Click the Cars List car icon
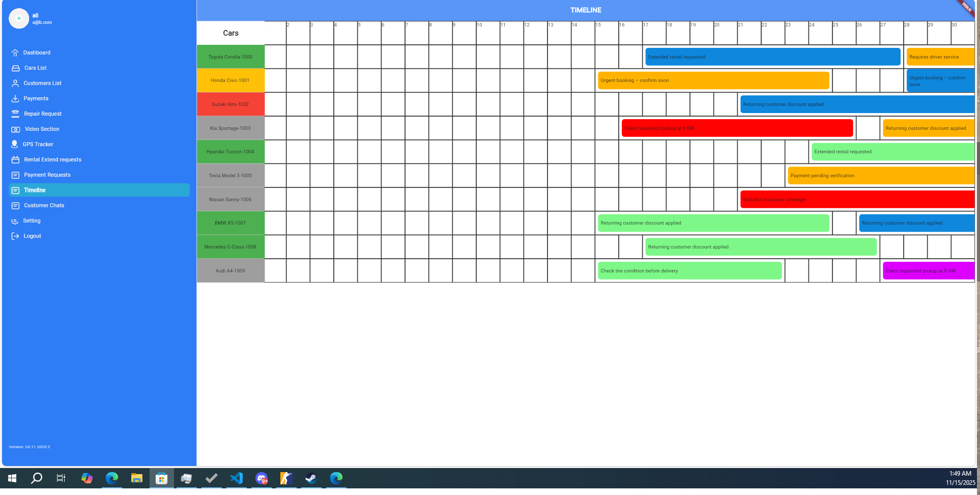The width and height of the screenshot is (980, 495). tap(16, 68)
